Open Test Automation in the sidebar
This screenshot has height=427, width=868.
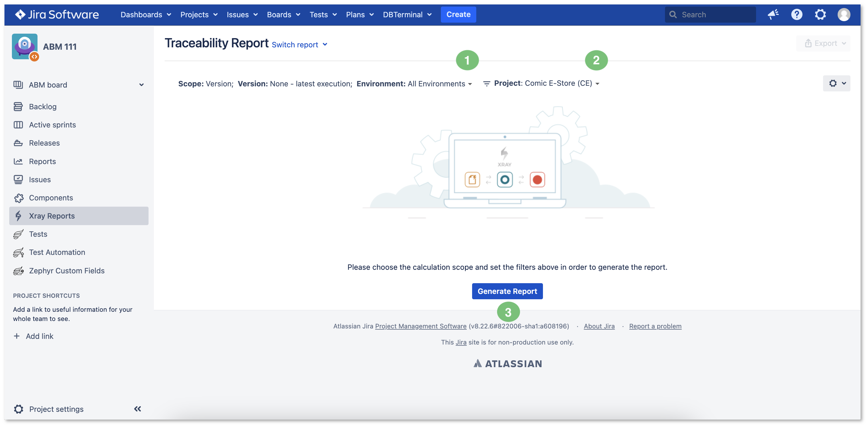(79, 253)
